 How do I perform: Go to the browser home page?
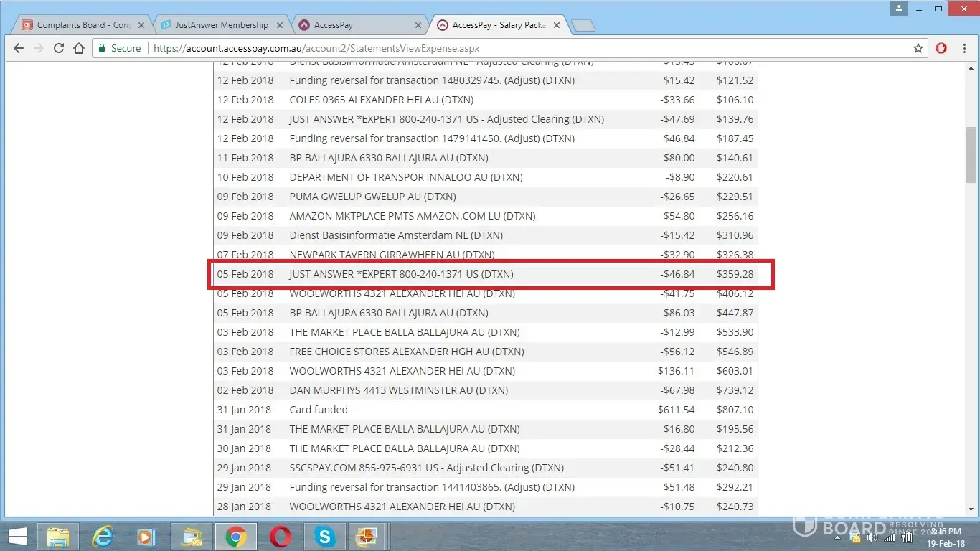pos(80,48)
